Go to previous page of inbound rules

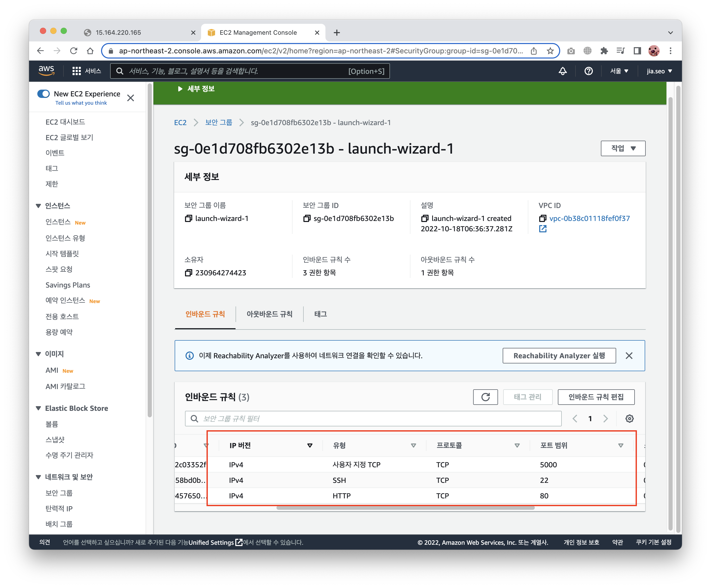point(575,419)
